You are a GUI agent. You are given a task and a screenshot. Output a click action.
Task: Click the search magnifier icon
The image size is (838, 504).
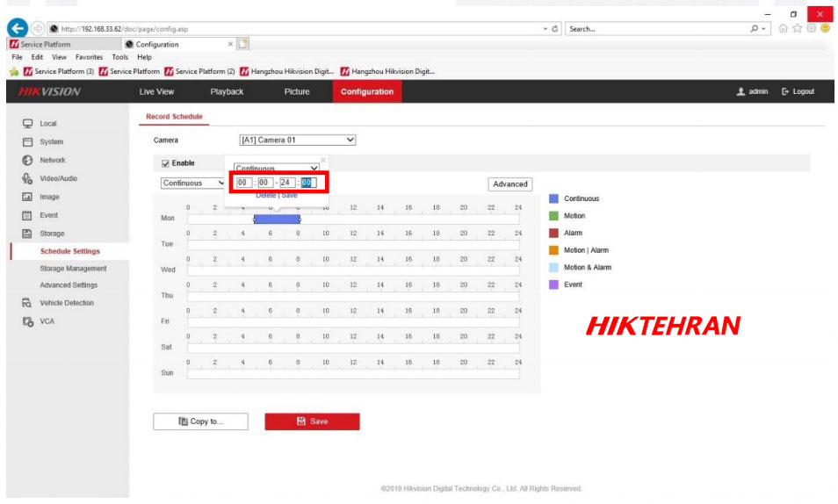click(x=754, y=29)
